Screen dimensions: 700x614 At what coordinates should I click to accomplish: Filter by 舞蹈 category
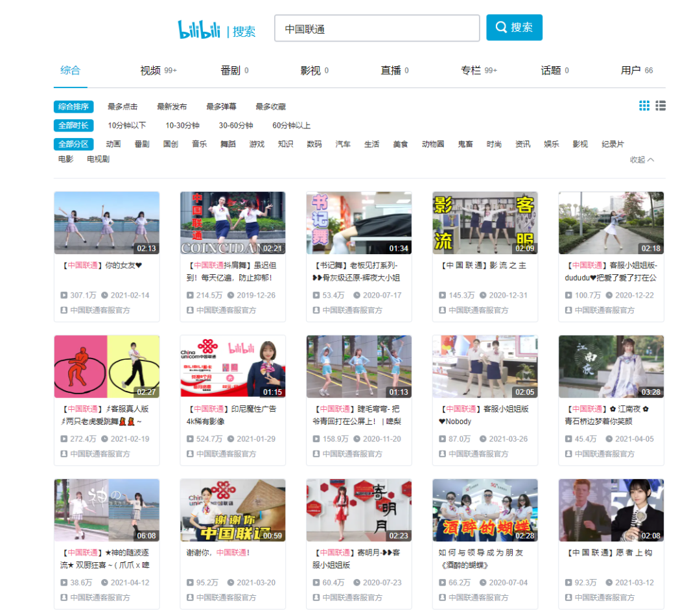228,144
